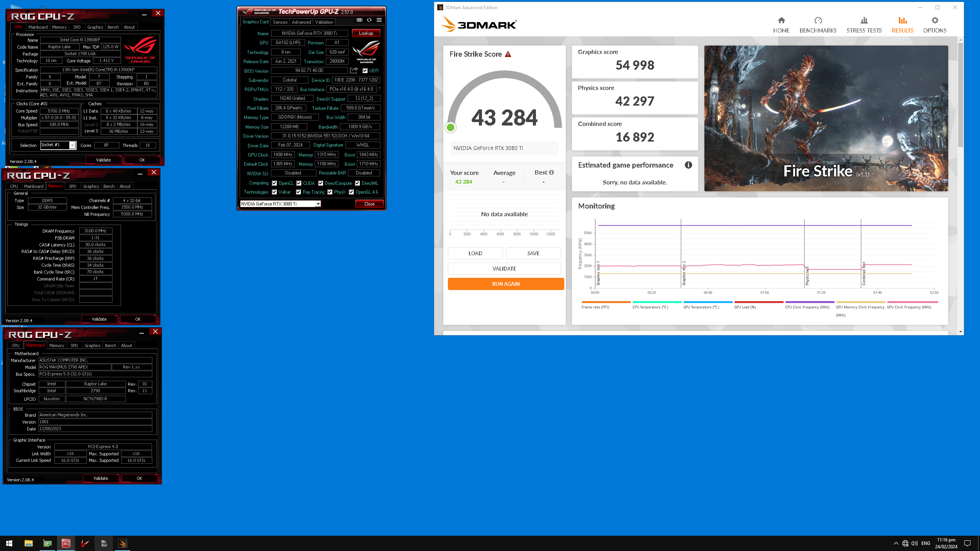Click the Fire Strike Score warning icon
Viewport: 980px width, 551px height.
[x=508, y=54]
